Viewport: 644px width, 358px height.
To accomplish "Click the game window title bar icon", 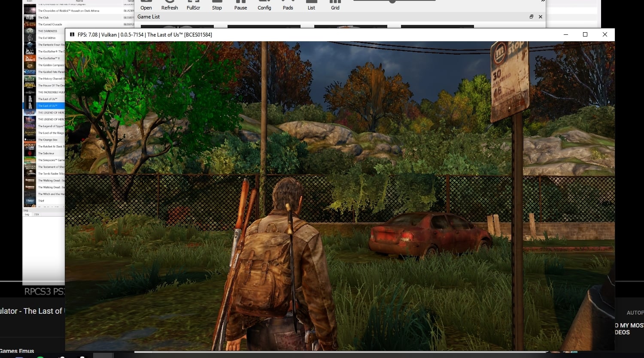I will 72,35.
